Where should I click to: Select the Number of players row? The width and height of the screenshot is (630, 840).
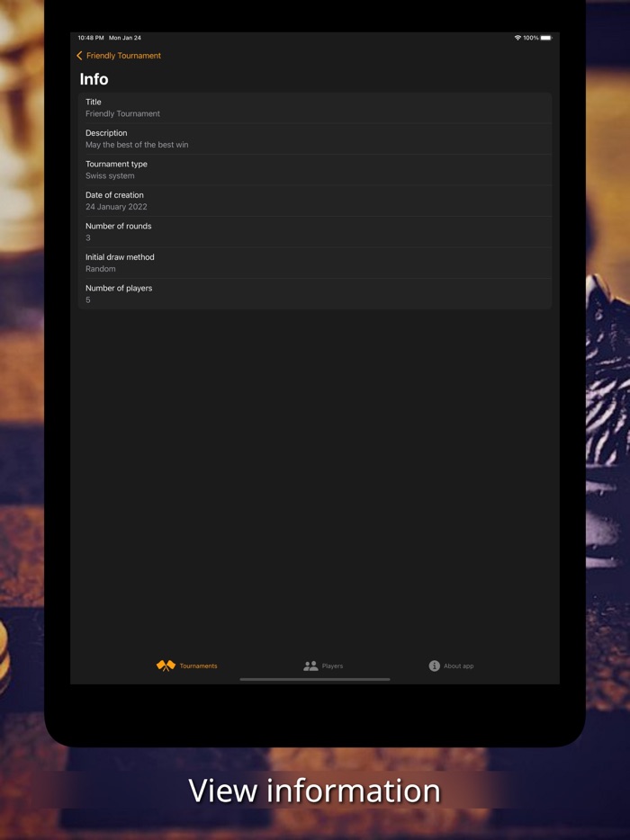coord(315,294)
